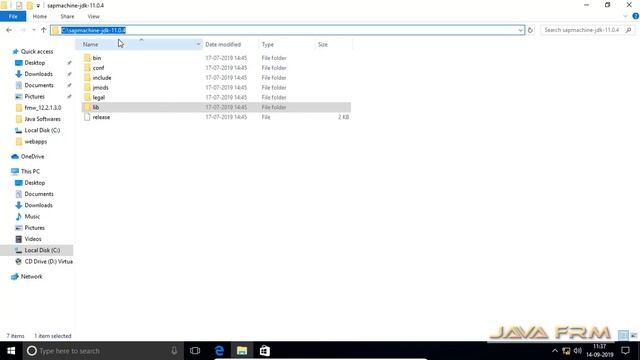Screen dimensions: 640x360
Task: Switch to details view layout icon
Action: point(623,336)
